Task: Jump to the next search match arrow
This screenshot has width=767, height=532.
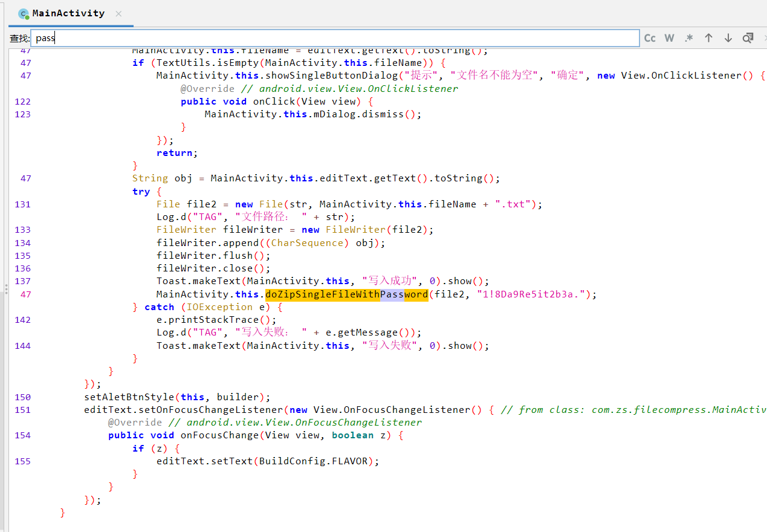Action: click(728, 38)
